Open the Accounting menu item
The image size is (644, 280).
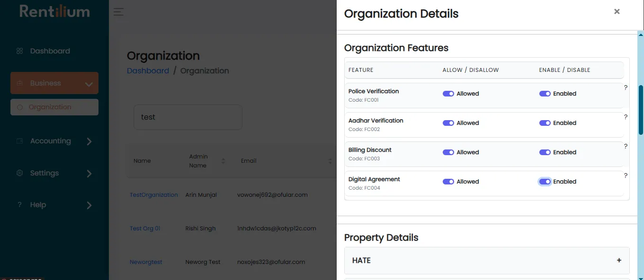51,141
